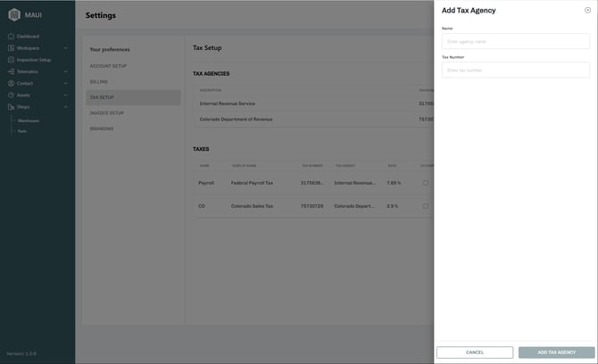Focus the Tax Number input field
The image size is (598, 364).
click(515, 70)
